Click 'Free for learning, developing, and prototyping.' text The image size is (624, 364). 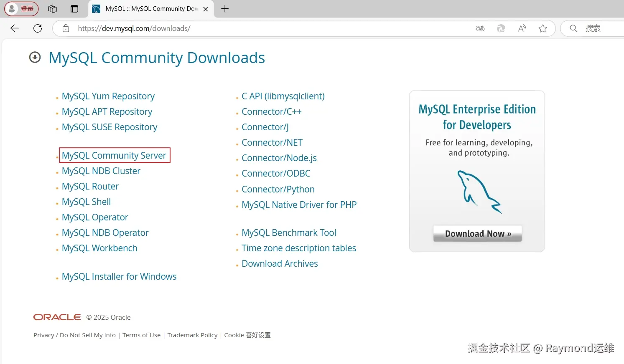click(479, 148)
